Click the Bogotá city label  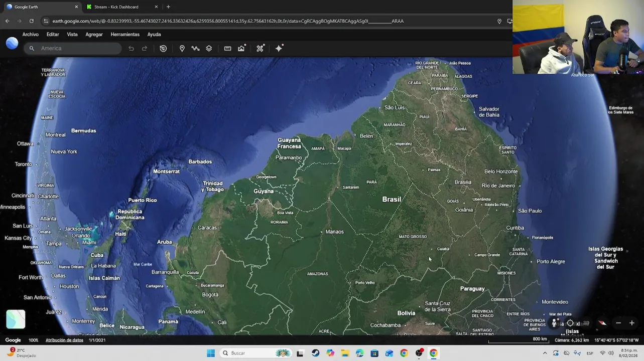pyautogui.click(x=210, y=295)
